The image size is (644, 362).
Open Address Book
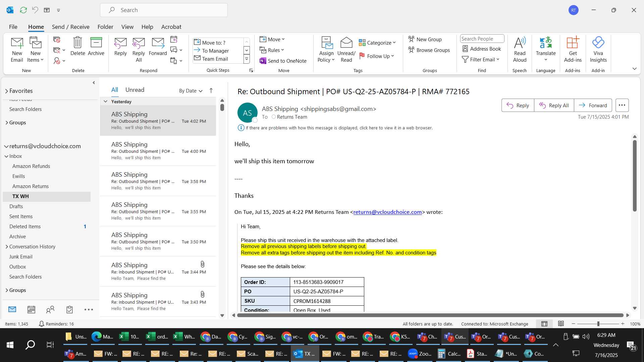click(x=482, y=49)
